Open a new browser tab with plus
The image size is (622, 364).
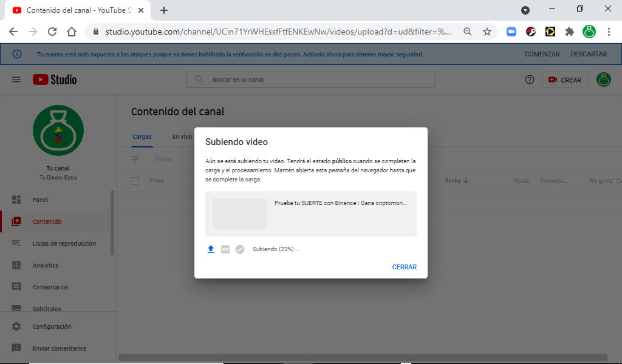[164, 10]
